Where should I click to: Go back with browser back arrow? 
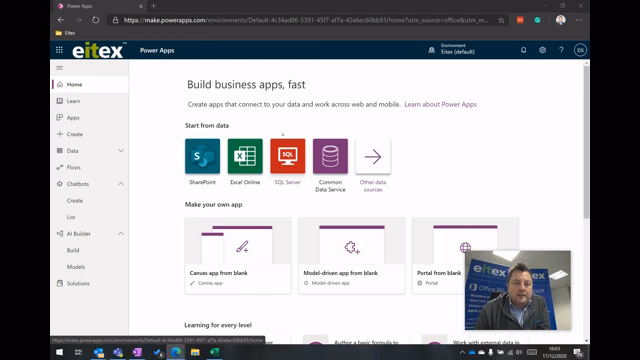61,20
